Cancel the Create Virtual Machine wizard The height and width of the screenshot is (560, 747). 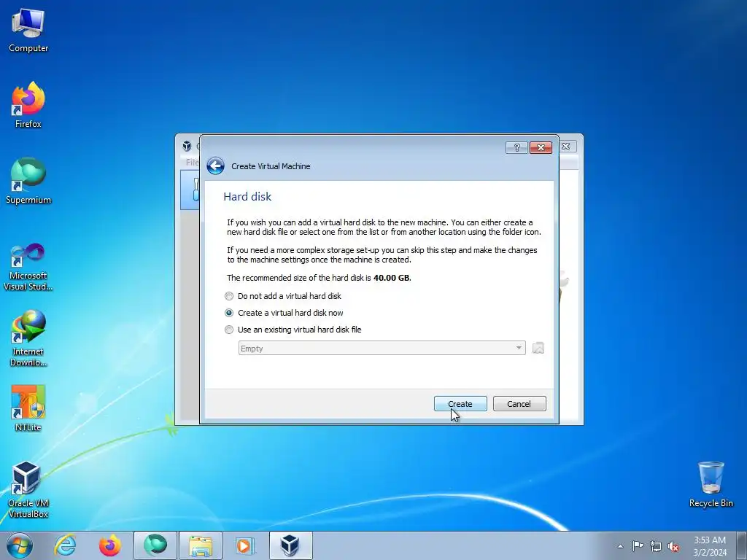click(519, 403)
